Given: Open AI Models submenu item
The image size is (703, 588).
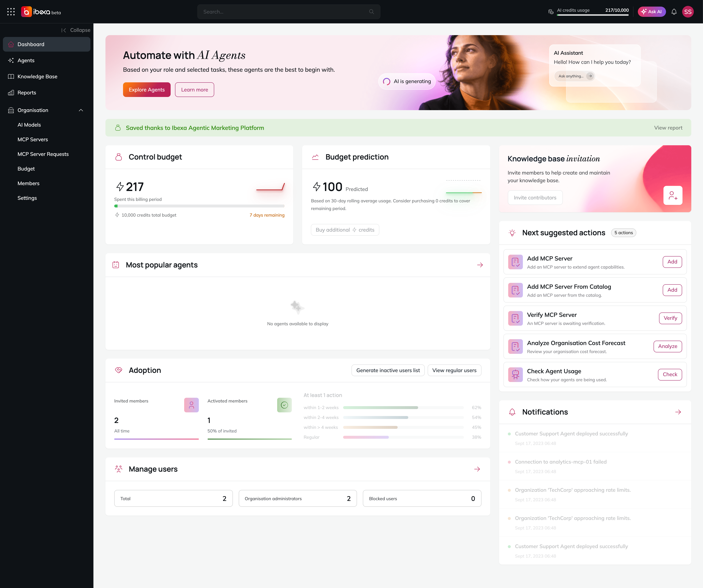Looking at the screenshot, I should point(29,125).
